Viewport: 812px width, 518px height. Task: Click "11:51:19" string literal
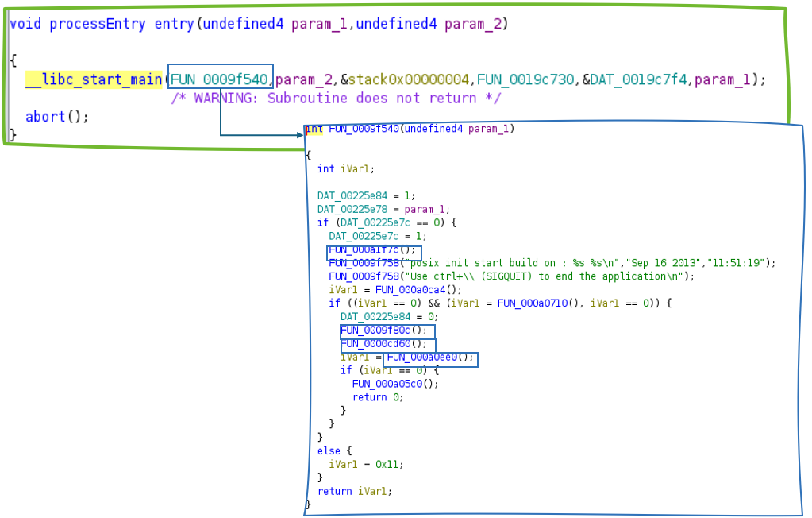pos(736,263)
